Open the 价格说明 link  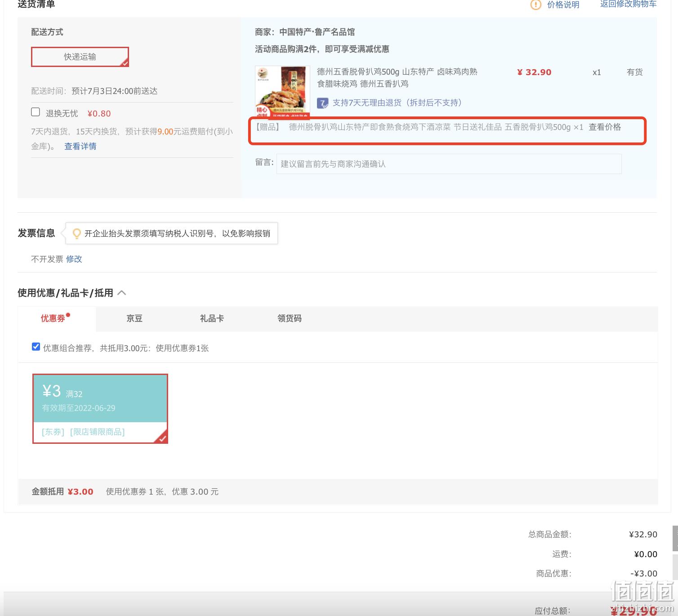tap(563, 4)
